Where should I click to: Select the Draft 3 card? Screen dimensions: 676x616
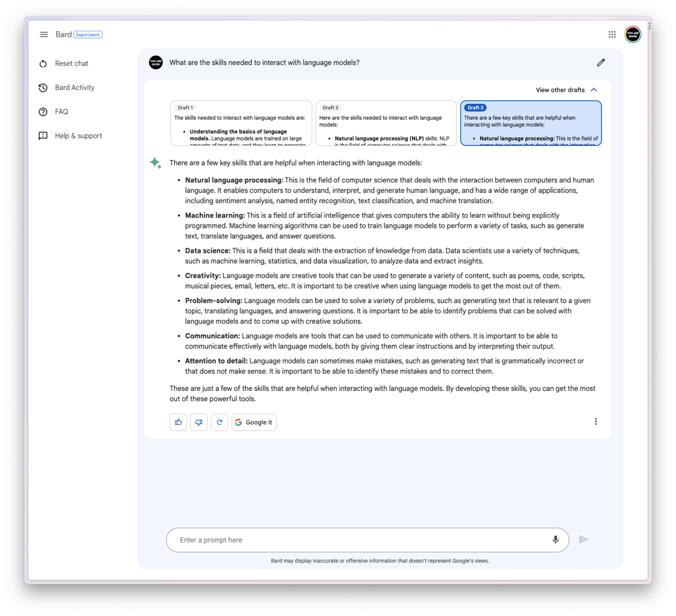[x=531, y=123]
